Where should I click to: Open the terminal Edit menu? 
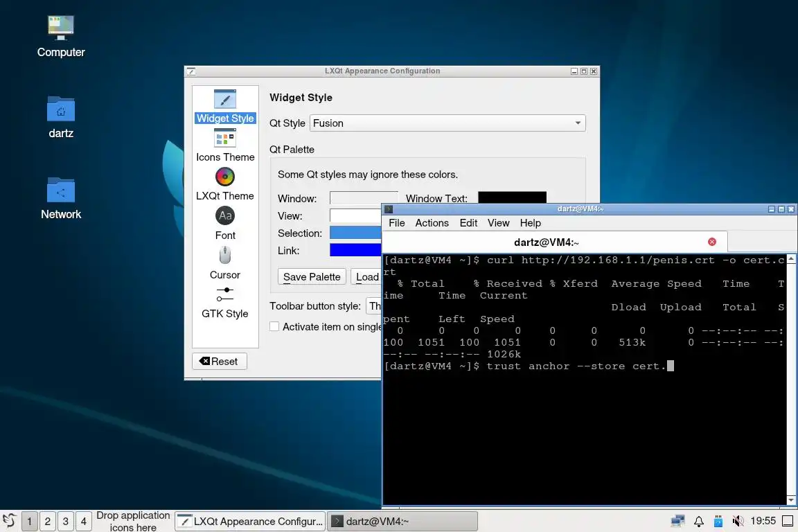point(468,223)
